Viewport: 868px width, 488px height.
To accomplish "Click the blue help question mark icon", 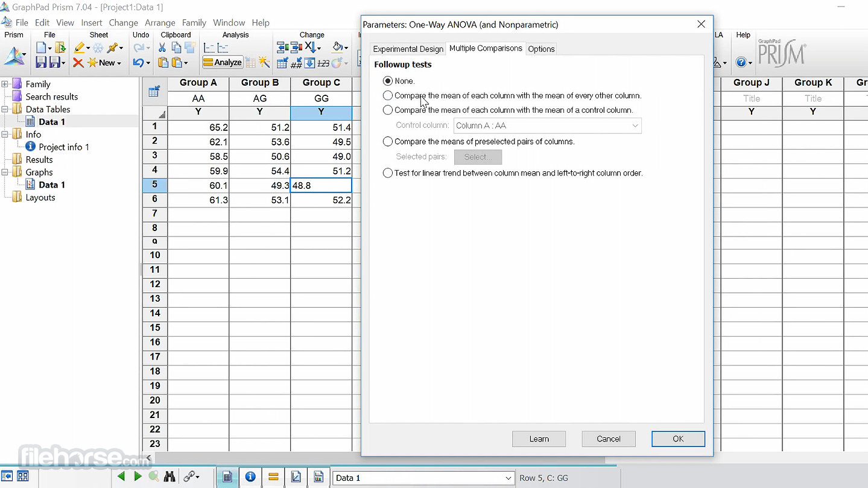I will coord(740,62).
